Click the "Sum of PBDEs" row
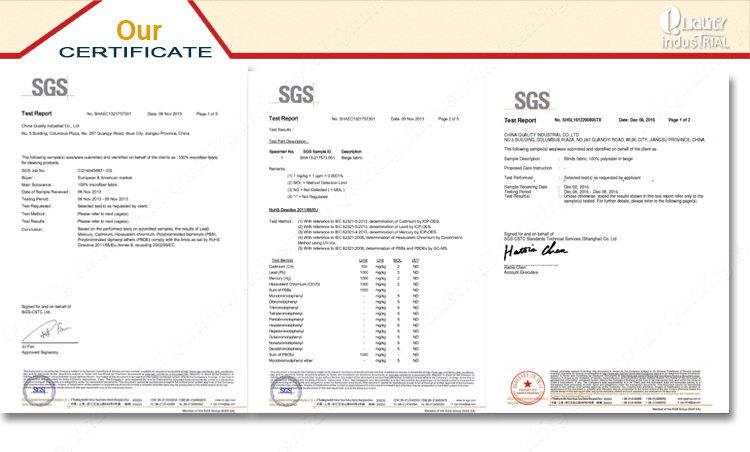Screen dimensions: 750x452 tap(344, 354)
